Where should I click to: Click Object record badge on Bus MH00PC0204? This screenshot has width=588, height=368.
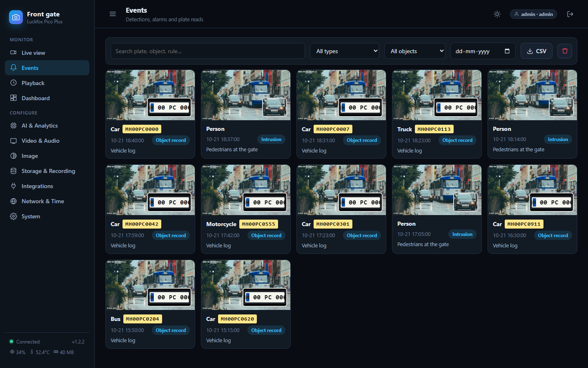click(171, 330)
